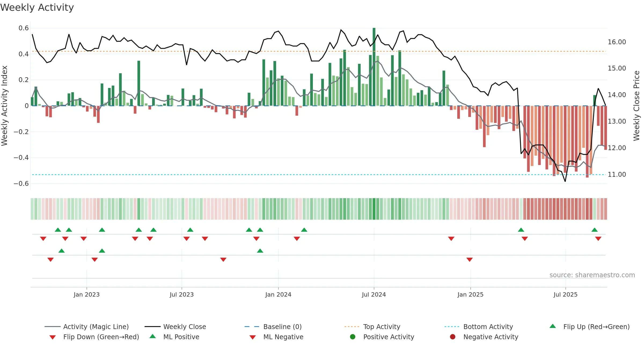Toggle Flip Up (Red→Green) legend entry
644x362 pixels.
click(x=590, y=327)
